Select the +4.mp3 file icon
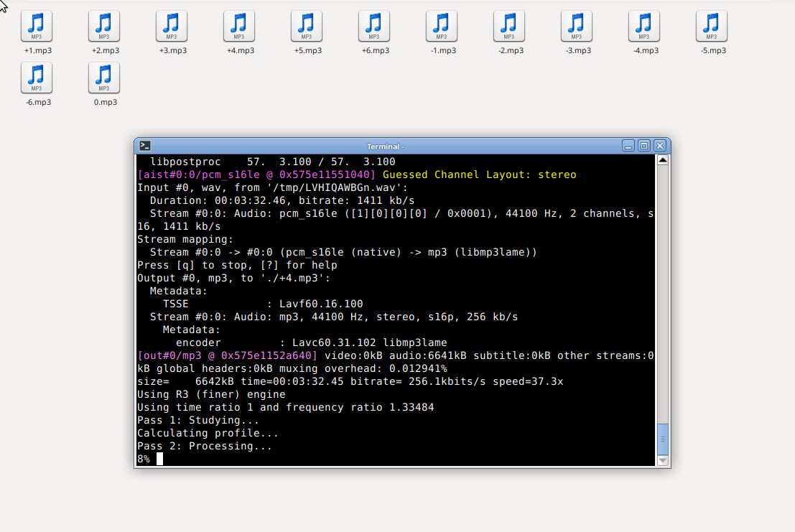 pos(239,27)
